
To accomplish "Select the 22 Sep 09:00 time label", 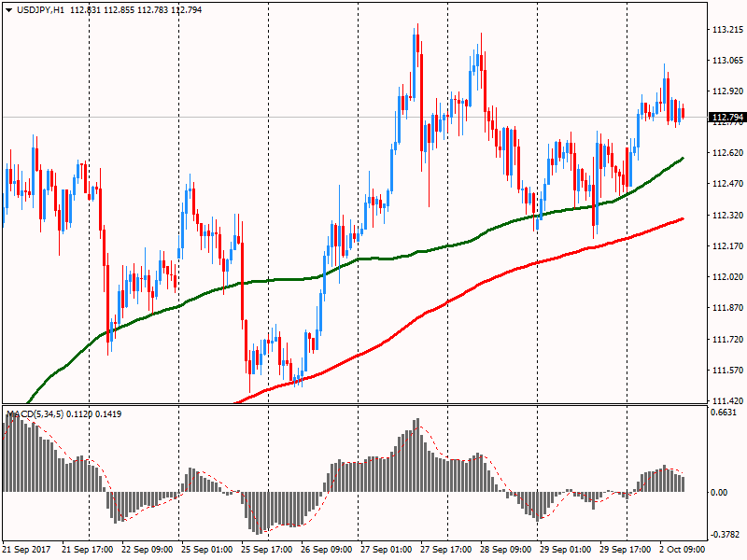I will click(148, 550).
